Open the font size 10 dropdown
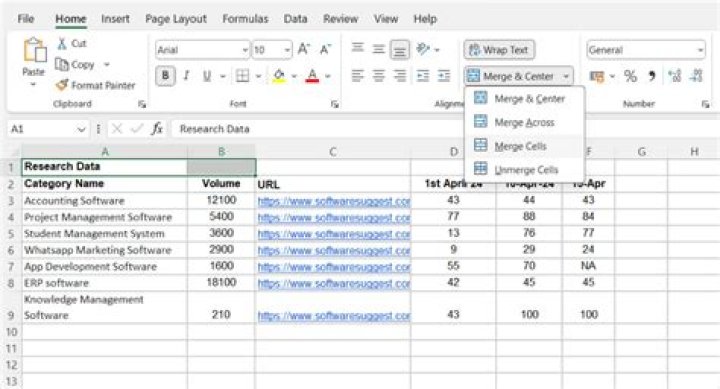 click(287, 50)
